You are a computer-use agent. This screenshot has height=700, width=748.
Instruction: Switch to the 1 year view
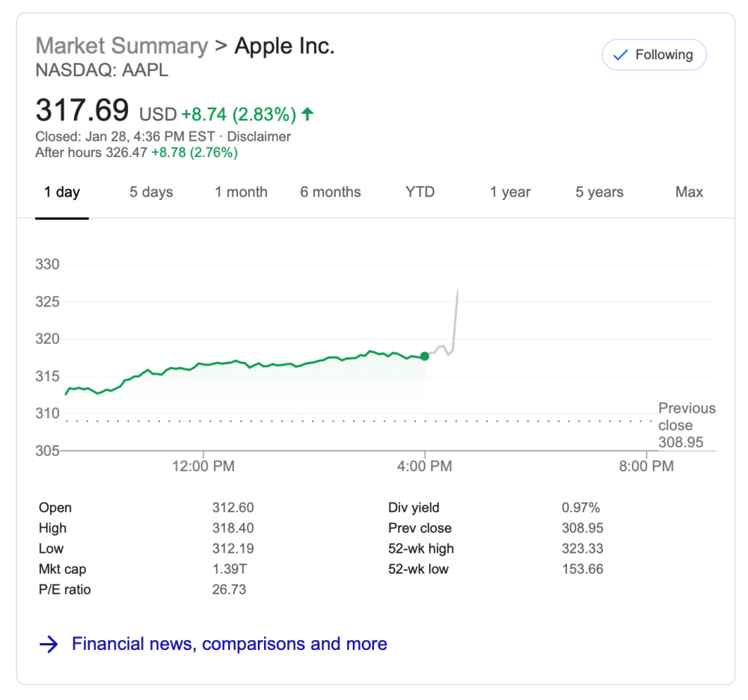tap(510, 192)
